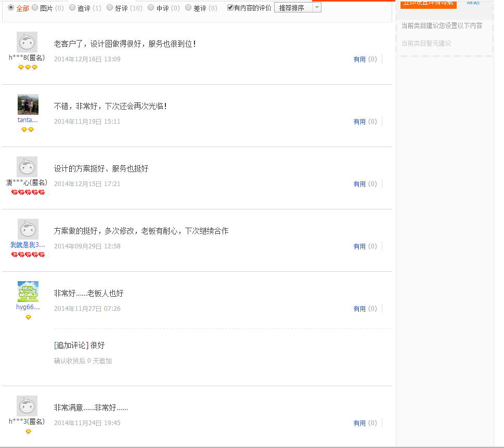Click the h***8(匿名) username

tap(27, 58)
